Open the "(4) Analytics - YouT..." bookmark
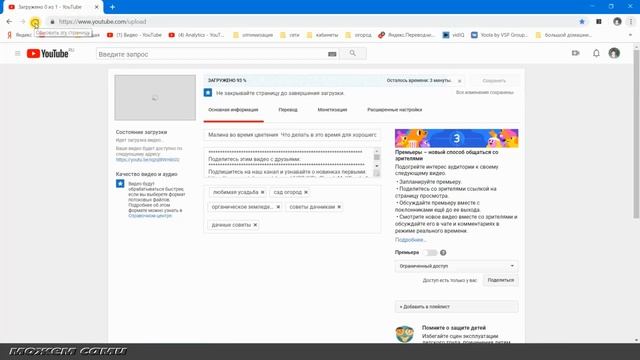Image resolution: width=640 pixels, height=360 pixels. click(196, 35)
